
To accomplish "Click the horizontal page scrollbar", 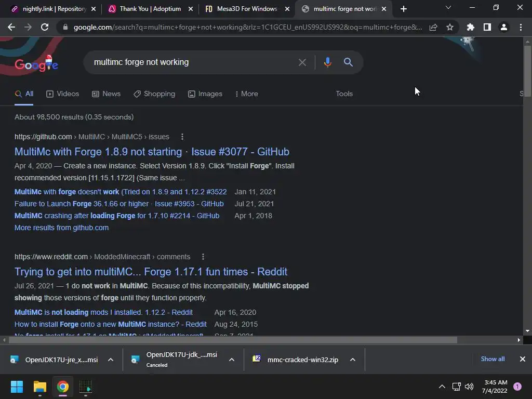I will [232, 340].
